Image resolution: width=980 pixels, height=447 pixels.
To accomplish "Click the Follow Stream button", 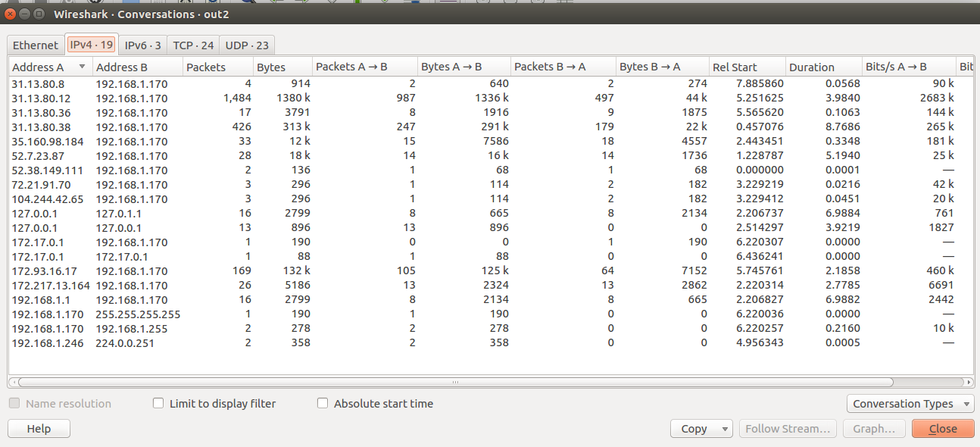I will pos(788,429).
